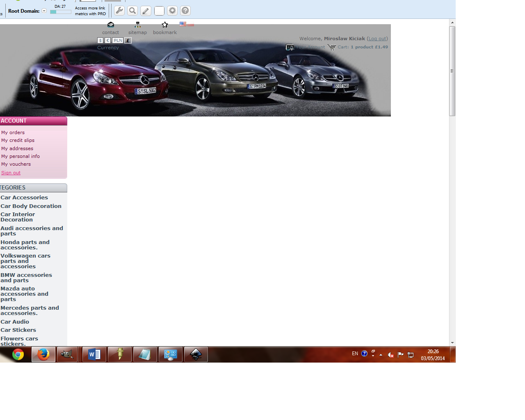Open the cart showing 1 product £1.49
Image resolution: width=525 pixels, height=420 pixels.
[363, 47]
